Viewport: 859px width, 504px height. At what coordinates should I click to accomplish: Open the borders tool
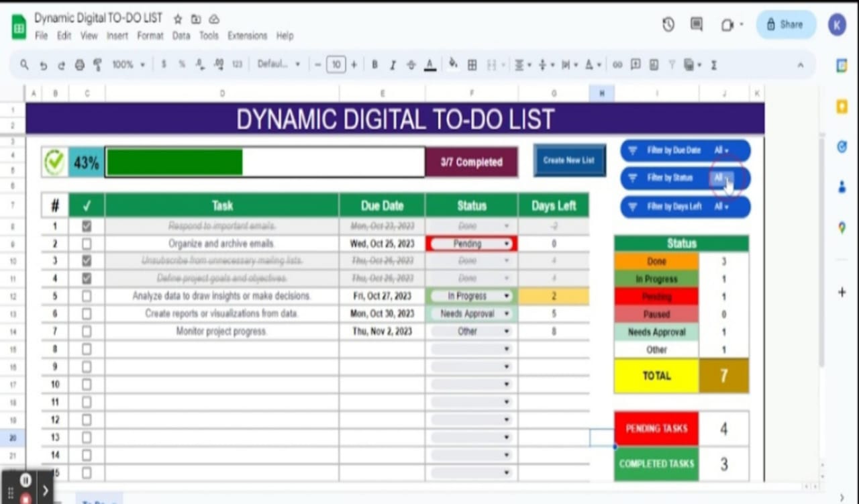[472, 65]
